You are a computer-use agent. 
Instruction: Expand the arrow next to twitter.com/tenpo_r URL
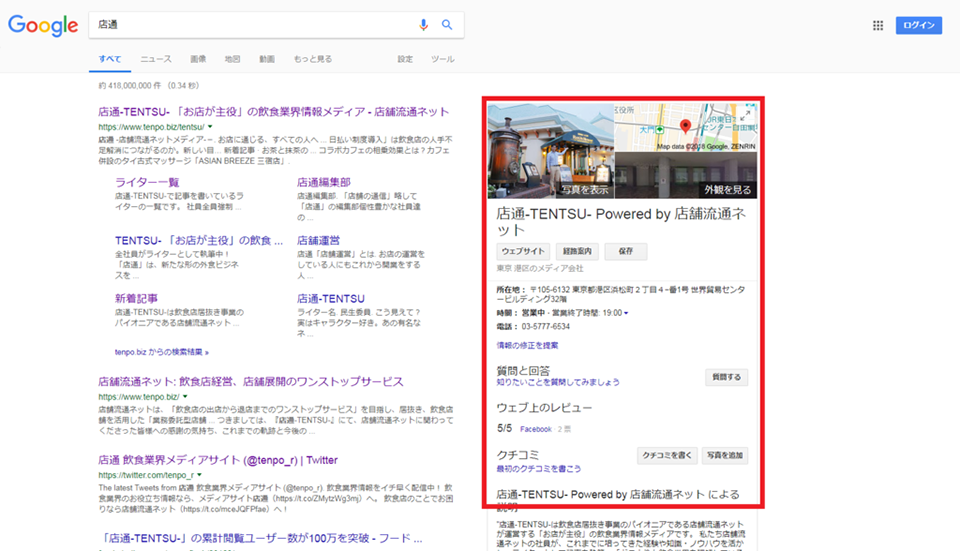click(x=200, y=475)
